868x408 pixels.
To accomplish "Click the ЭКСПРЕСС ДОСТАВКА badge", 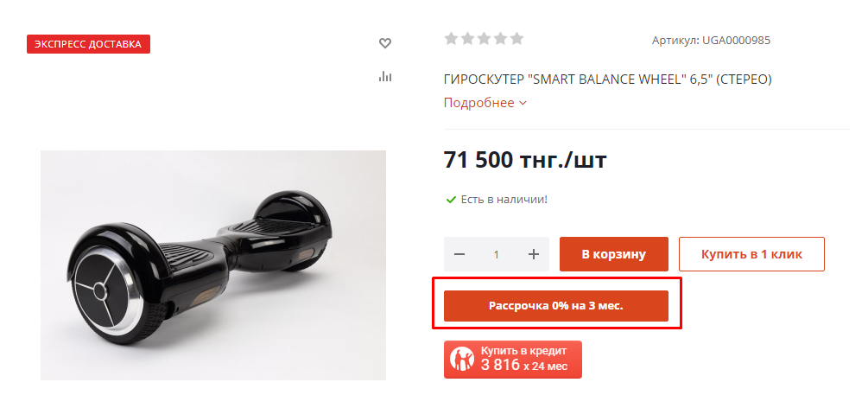I will click(89, 44).
